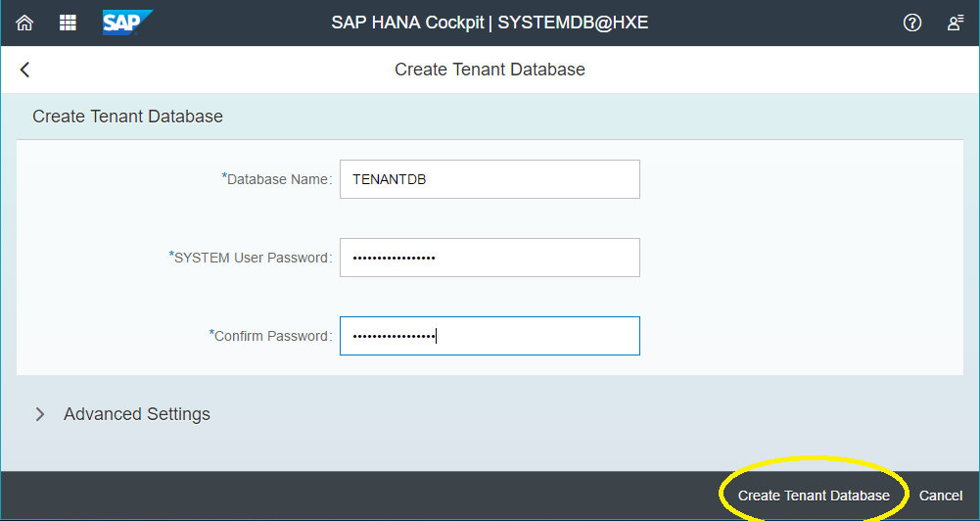The height and width of the screenshot is (521, 980).
Task: Focus the Confirm Password field
Action: point(490,336)
